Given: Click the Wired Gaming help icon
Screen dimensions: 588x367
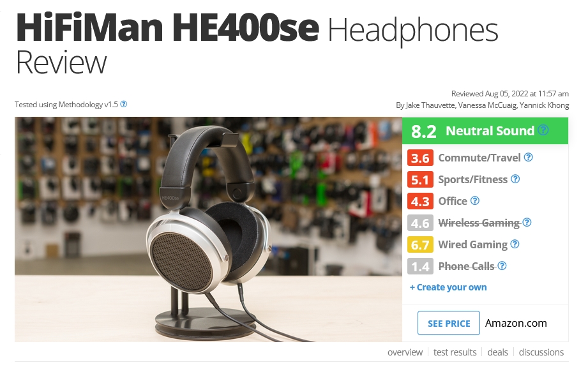Looking at the screenshot, I should tap(515, 244).
